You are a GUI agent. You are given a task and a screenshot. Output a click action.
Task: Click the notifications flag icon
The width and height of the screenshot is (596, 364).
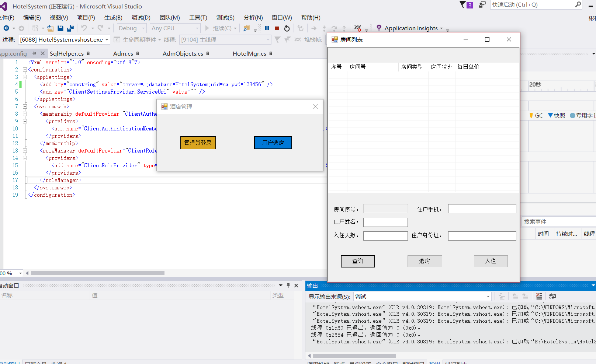(x=463, y=5)
